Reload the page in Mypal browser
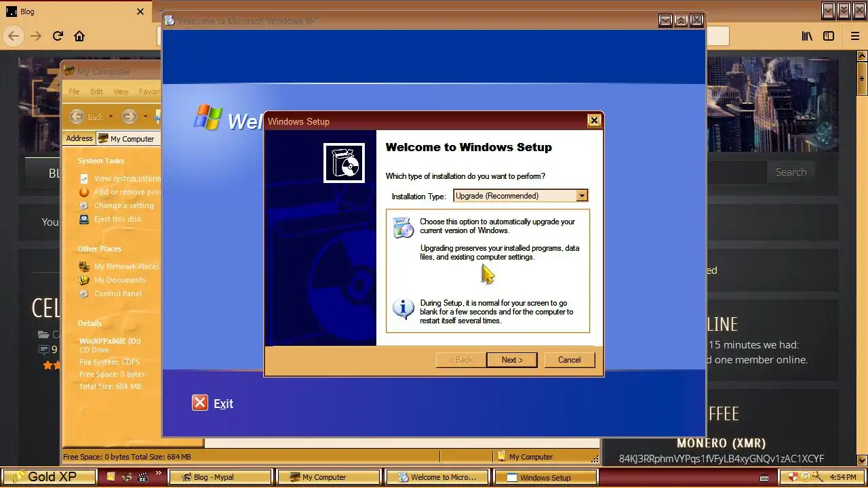Image resolution: width=868 pixels, height=488 pixels. point(58,36)
